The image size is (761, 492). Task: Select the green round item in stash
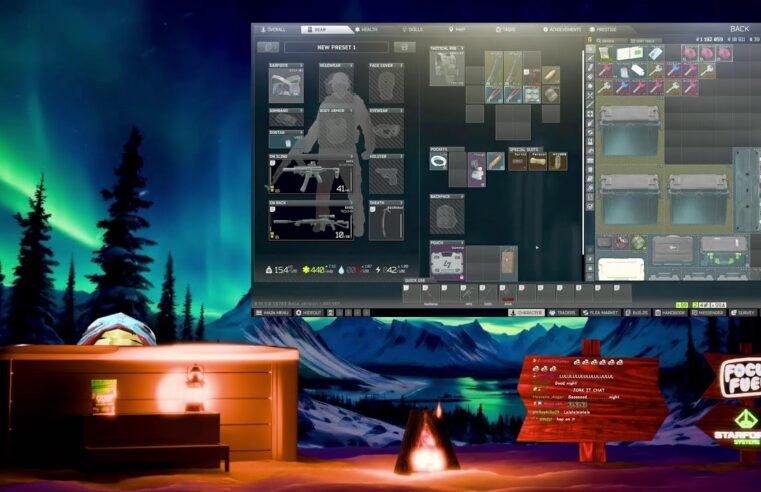pyautogui.click(x=638, y=243)
